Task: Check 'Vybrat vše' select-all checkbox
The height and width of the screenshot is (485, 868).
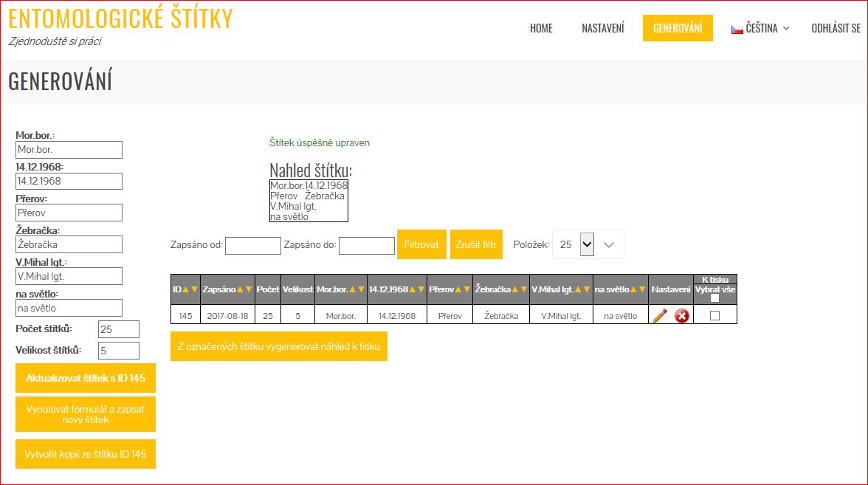Action: click(714, 298)
